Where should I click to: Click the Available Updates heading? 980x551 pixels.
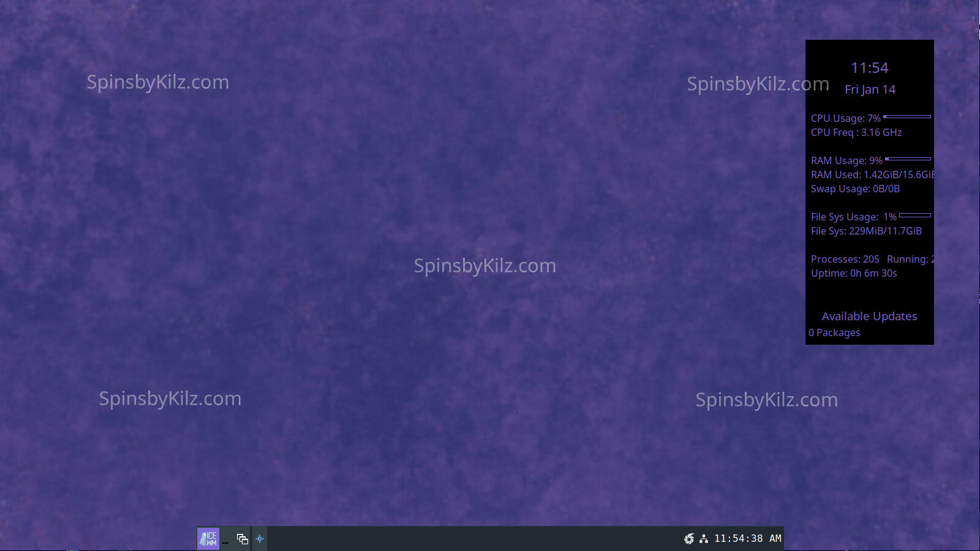tap(869, 317)
